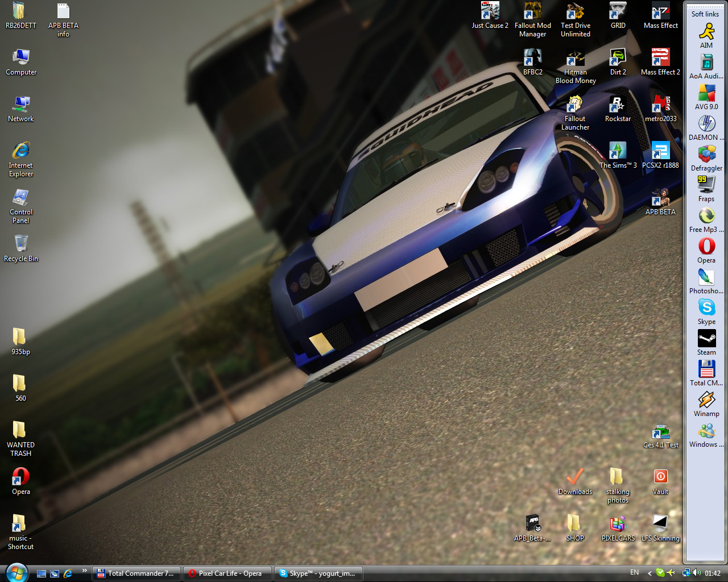Launch the Fallout Launcher shortcut
This screenshot has width=728, height=582.
575,113
